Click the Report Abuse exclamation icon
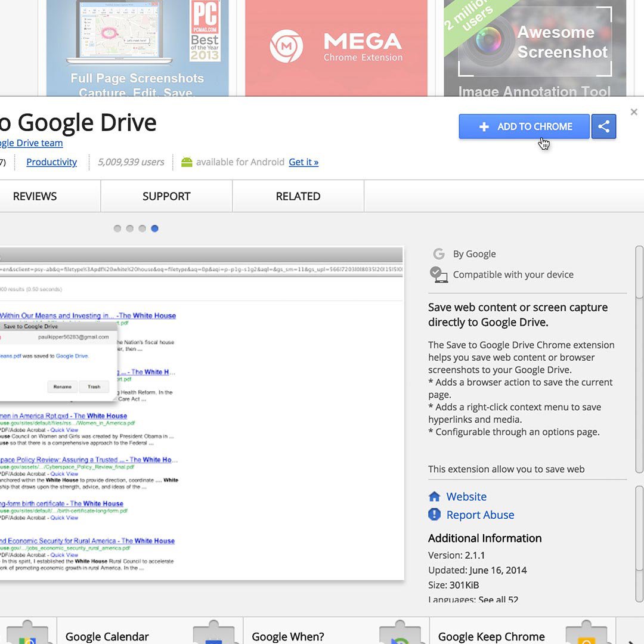The width and height of the screenshot is (644, 644). click(434, 514)
